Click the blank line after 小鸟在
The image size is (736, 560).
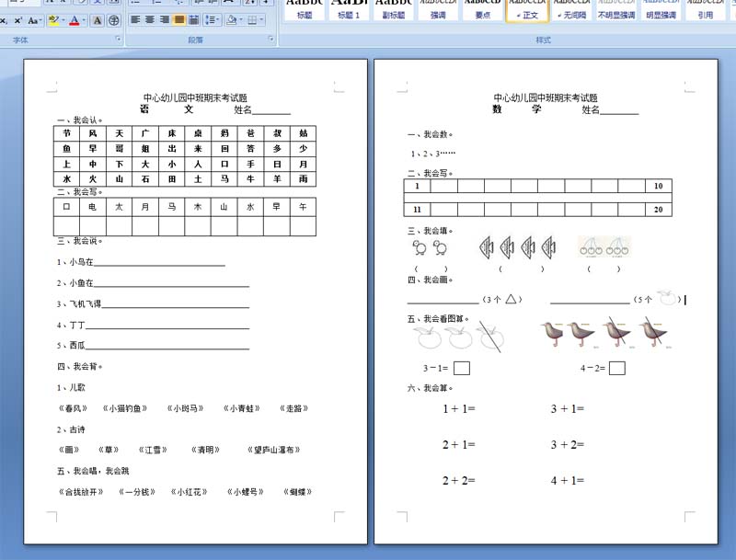[x=159, y=263]
